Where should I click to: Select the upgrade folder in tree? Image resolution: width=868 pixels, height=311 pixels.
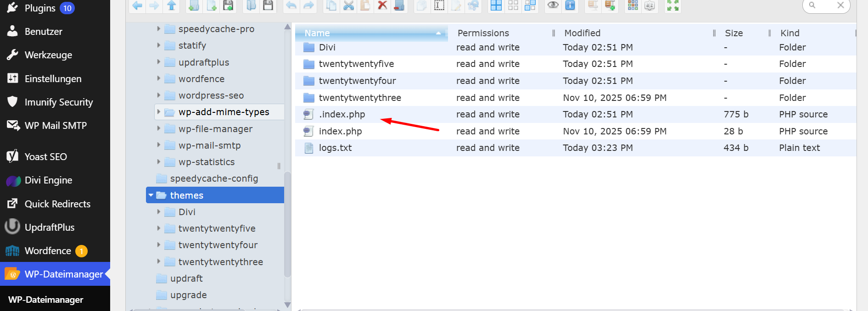pyautogui.click(x=188, y=295)
